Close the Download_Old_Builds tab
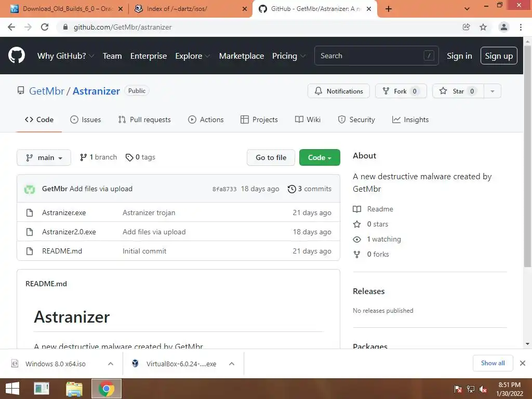532x399 pixels. (120, 9)
